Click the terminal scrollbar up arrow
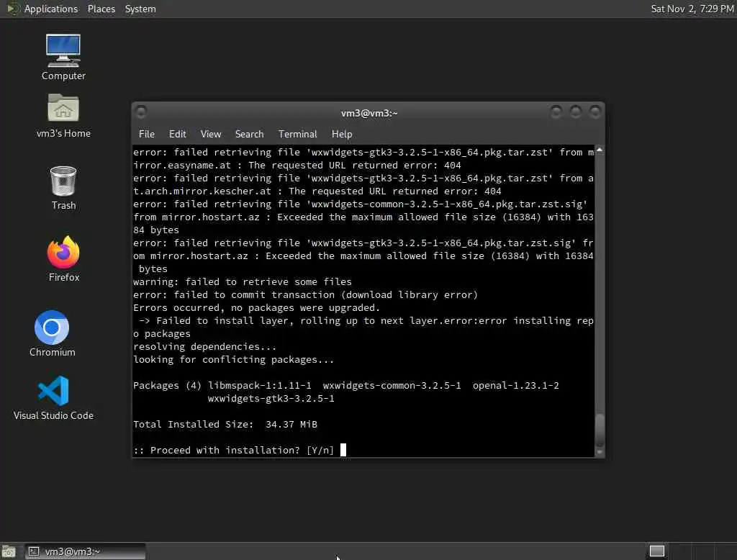This screenshot has height=560, width=737. point(600,150)
